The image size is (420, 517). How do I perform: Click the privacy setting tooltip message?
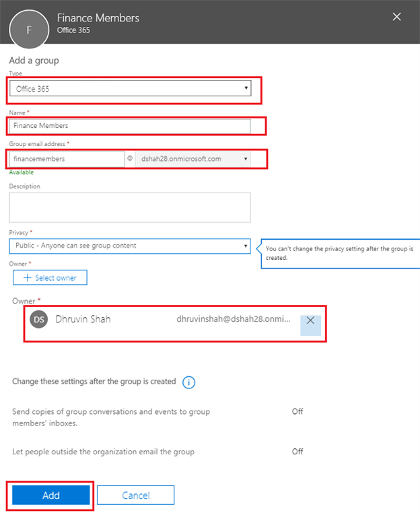click(x=338, y=253)
